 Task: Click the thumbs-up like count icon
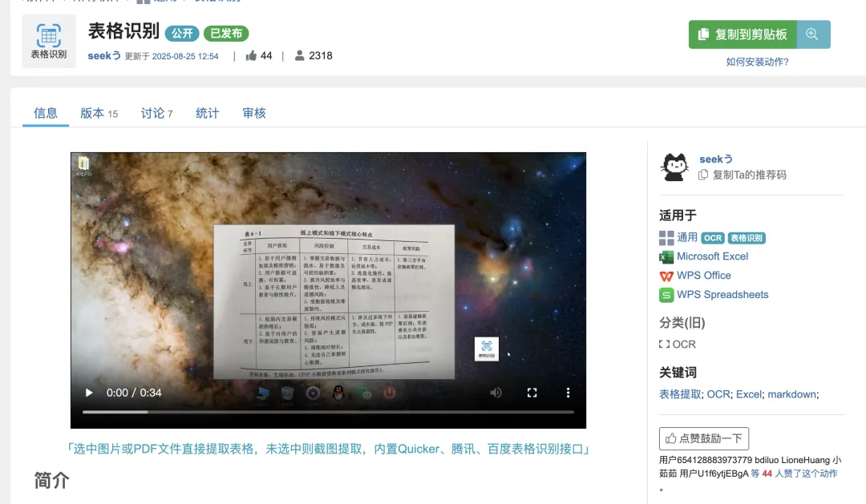click(x=251, y=55)
